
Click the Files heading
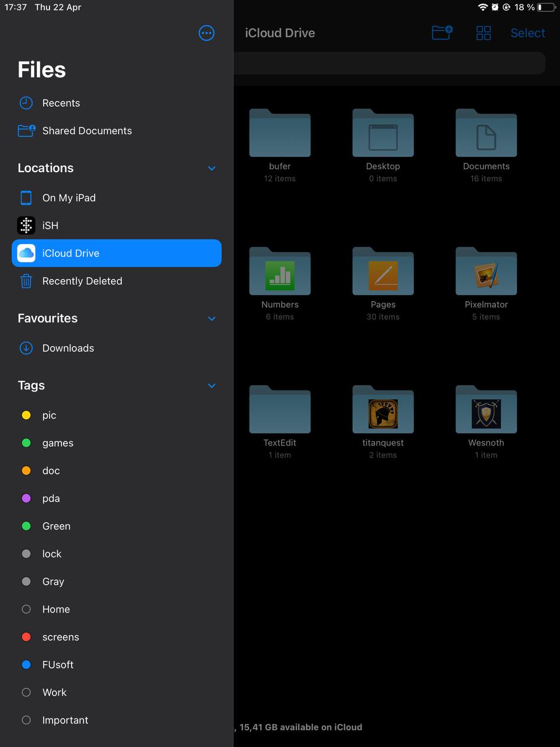pyautogui.click(x=42, y=70)
